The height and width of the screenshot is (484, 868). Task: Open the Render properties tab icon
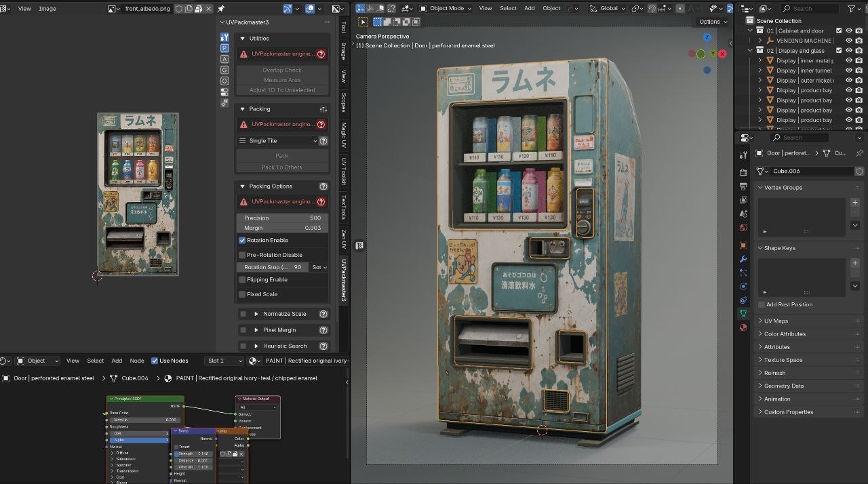click(743, 172)
